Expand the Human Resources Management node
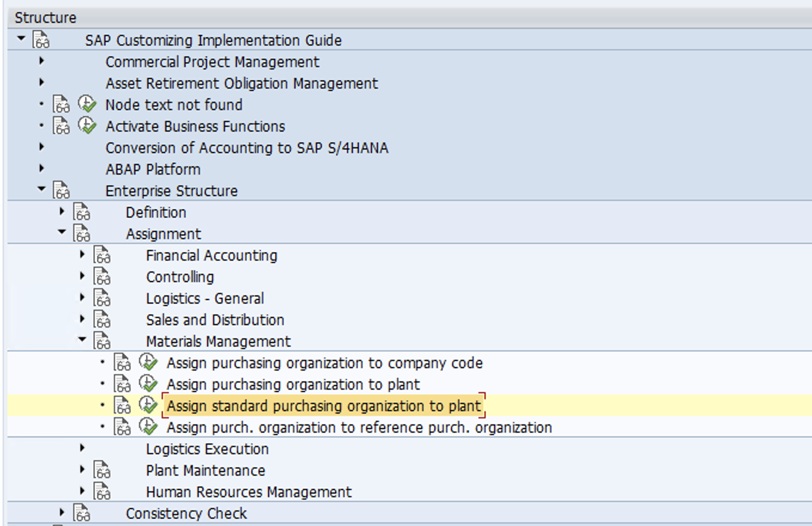812x526 pixels. (x=83, y=491)
